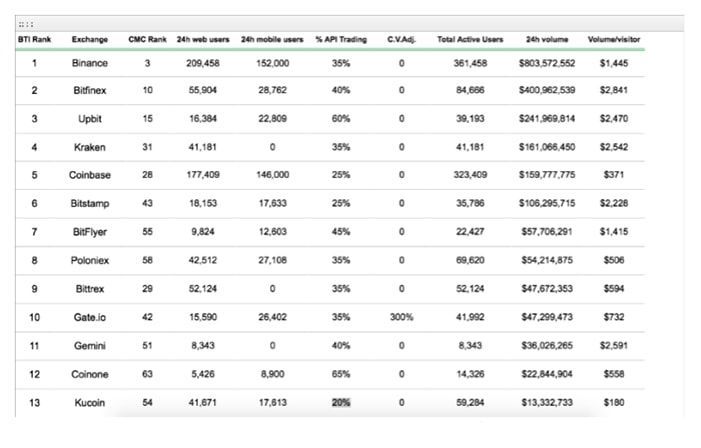This screenshot has width=701, height=448.
Task: Click Kucoin 24h volume $13,332,733
Action: [547, 403]
